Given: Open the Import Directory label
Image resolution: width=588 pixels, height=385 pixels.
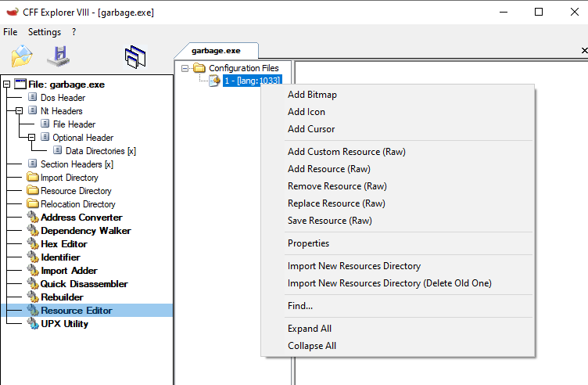Looking at the screenshot, I should pyautogui.click(x=69, y=177).
